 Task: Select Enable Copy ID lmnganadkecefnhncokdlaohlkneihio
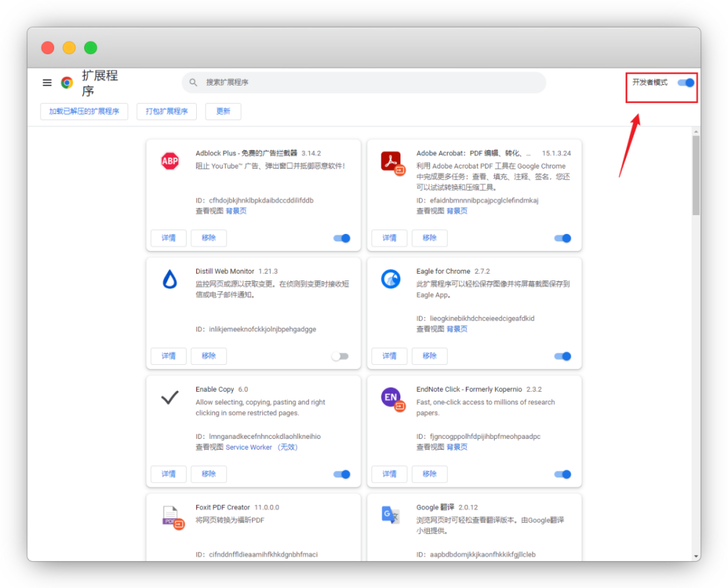[x=265, y=436]
